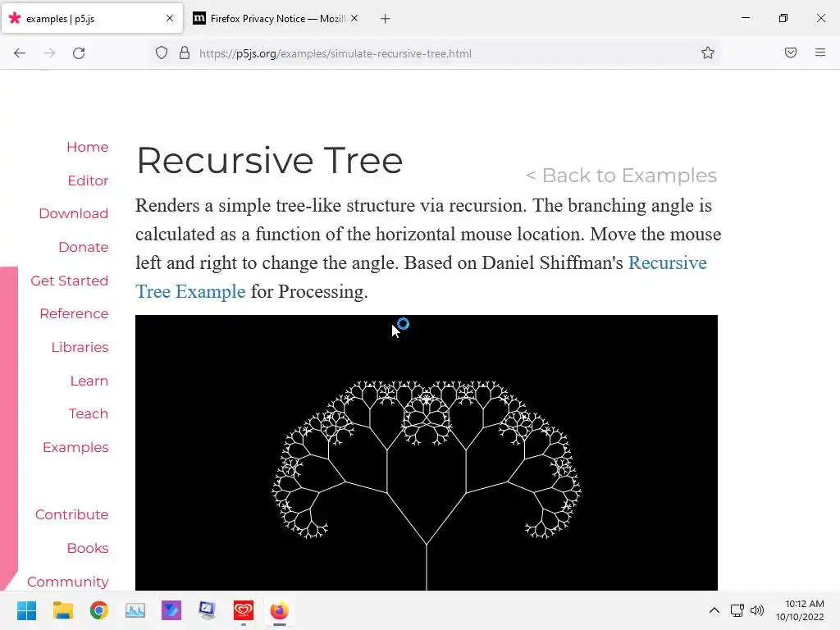Open the Teach link

click(89, 413)
